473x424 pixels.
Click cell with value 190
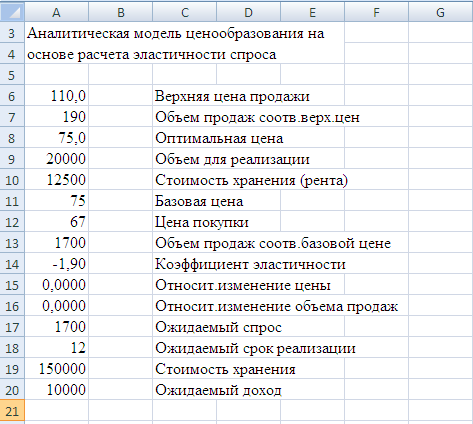(x=56, y=117)
